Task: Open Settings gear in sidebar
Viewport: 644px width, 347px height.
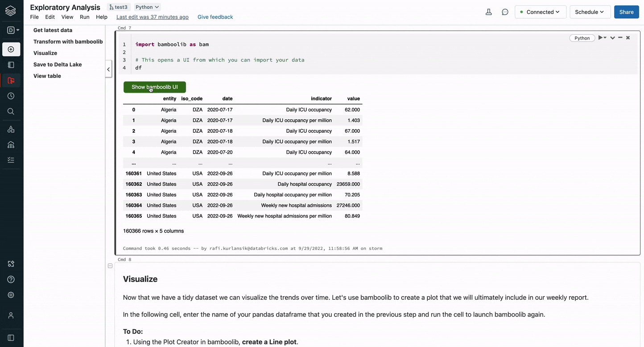Action: [11, 295]
